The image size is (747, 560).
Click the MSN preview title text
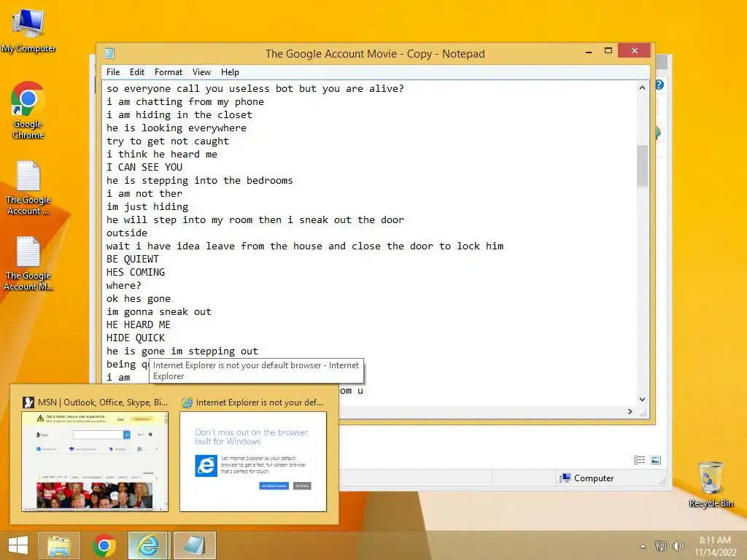(x=102, y=402)
